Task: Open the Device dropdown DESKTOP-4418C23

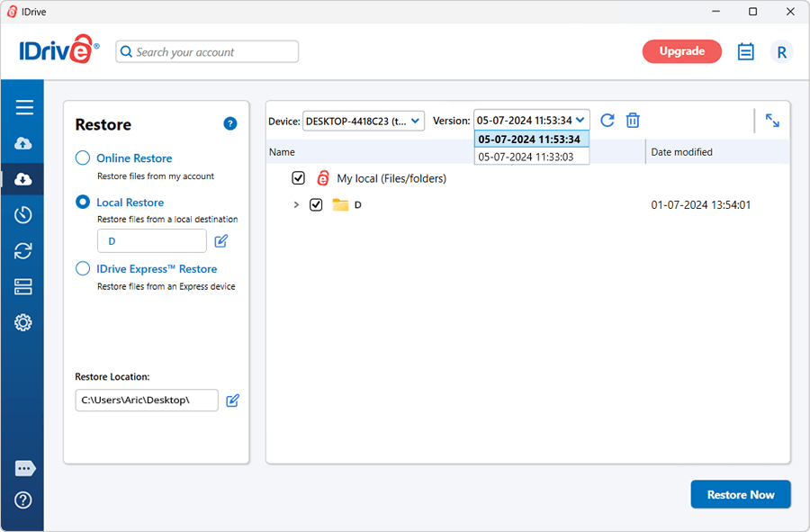Action: (364, 121)
